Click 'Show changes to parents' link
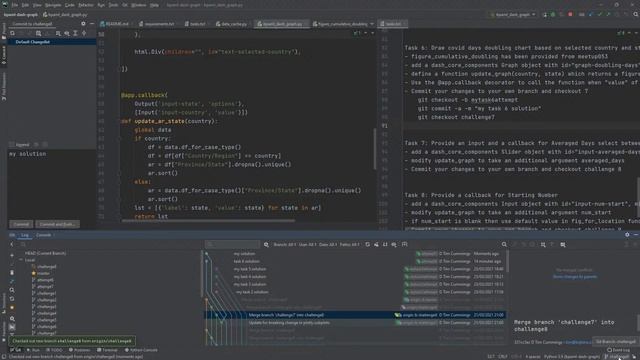Viewport: 640px width, 360px height. pyautogui.click(x=574, y=277)
